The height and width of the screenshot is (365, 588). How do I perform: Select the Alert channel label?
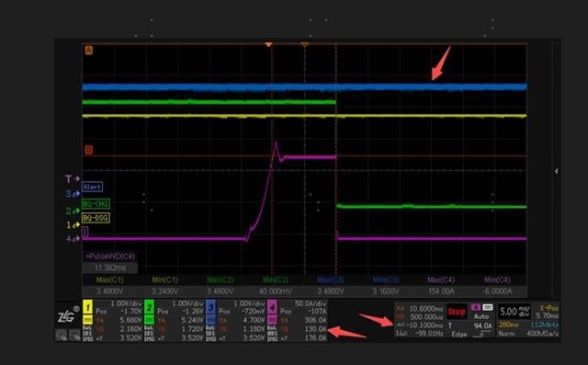click(x=92, y=187)
